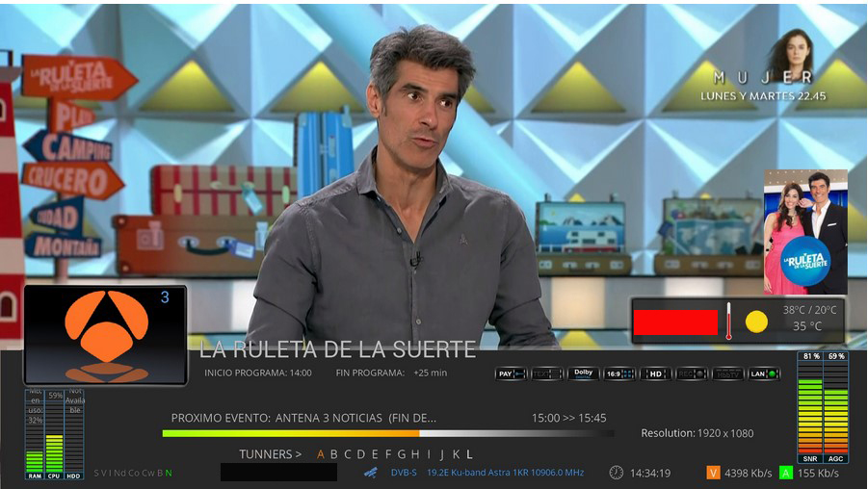
Task: Click the REC recording indicator icon
Action: pos(692,373)
